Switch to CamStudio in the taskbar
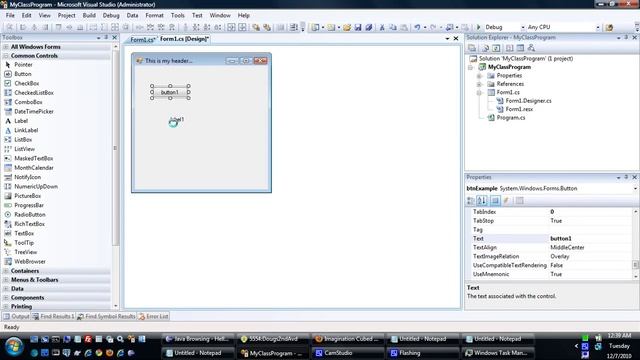Image resolution: width=640 pixels, height=360 pixels. [348, 353]
